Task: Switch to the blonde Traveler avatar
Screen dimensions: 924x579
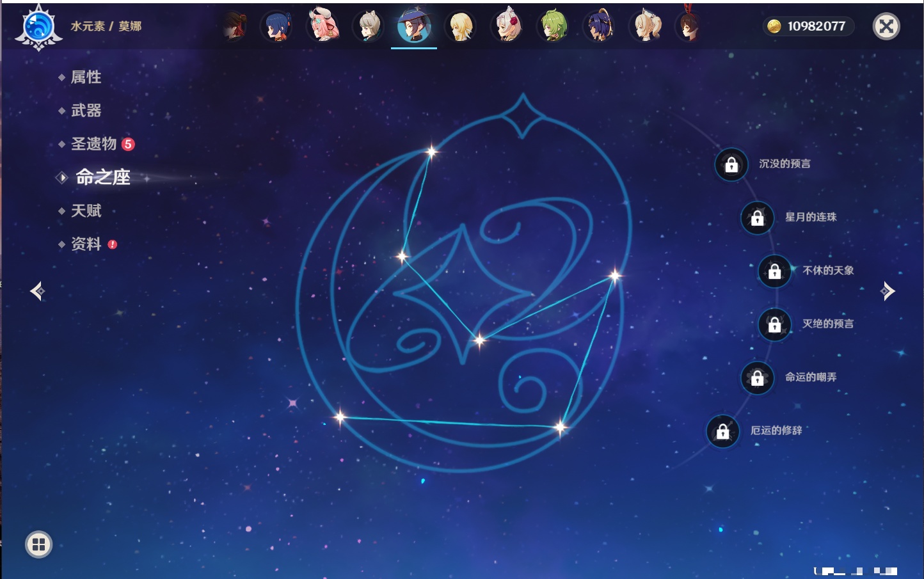Action: (x=461, y=26)
